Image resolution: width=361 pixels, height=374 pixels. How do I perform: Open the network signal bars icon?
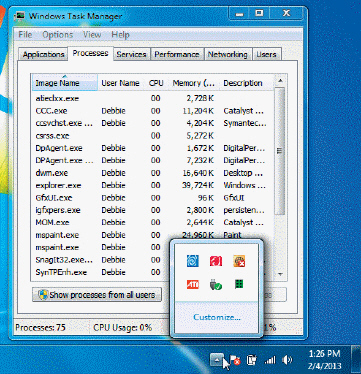[270, 360]
